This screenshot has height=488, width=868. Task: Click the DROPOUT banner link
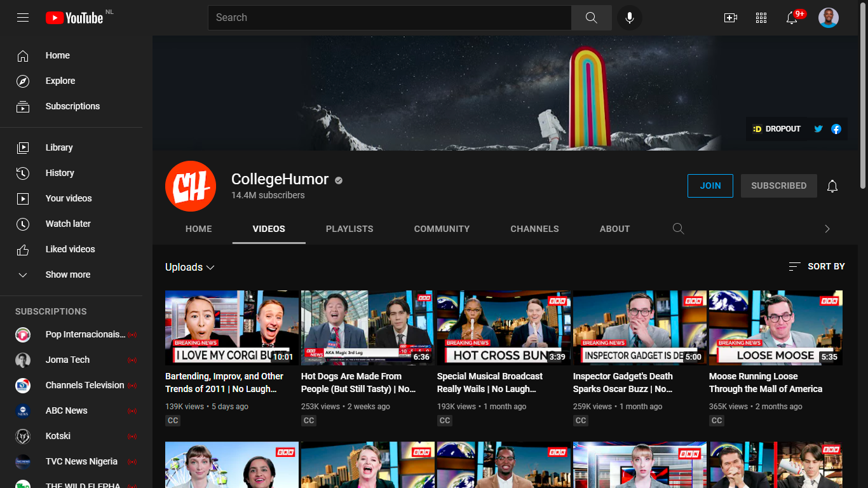(776, 129)
